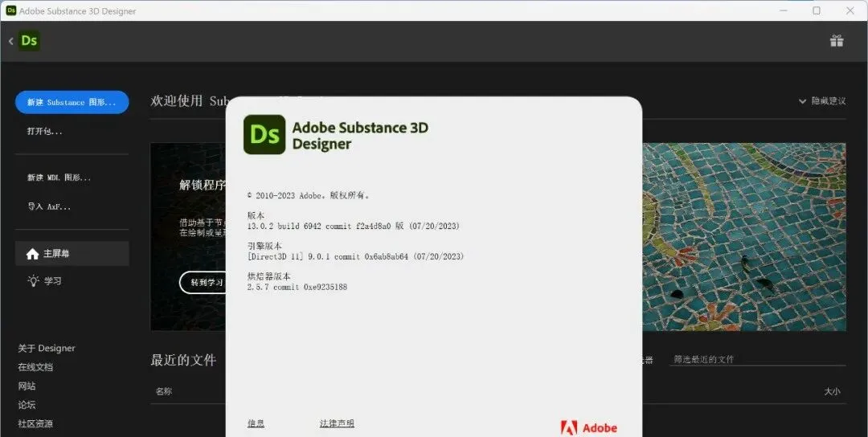
Task: Click the 转到学习 button on the banner
Action: pos(203,283)
